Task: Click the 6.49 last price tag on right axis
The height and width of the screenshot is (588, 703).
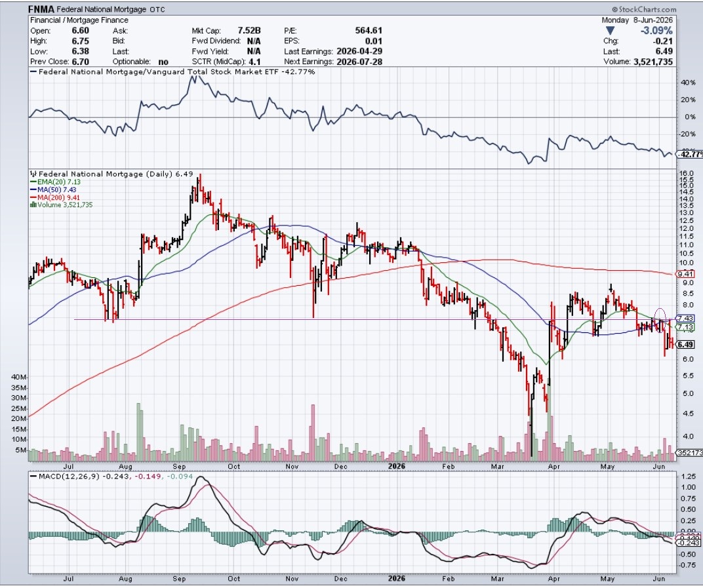Action: 685,345
